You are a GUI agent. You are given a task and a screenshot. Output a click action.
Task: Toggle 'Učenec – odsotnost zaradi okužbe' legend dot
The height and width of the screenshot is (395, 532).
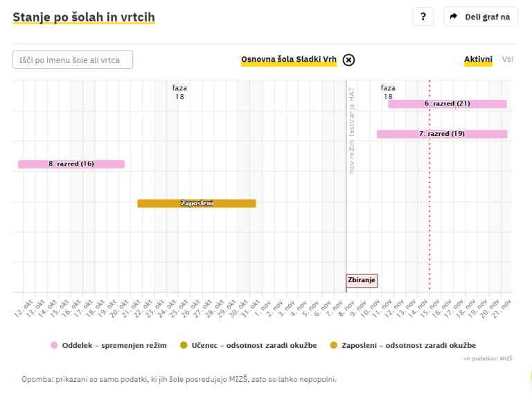click(184, 345)
